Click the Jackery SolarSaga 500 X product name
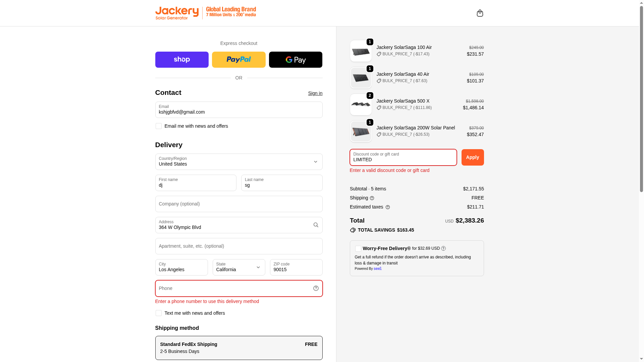644x362 pixels. click(x=403, y=101)
